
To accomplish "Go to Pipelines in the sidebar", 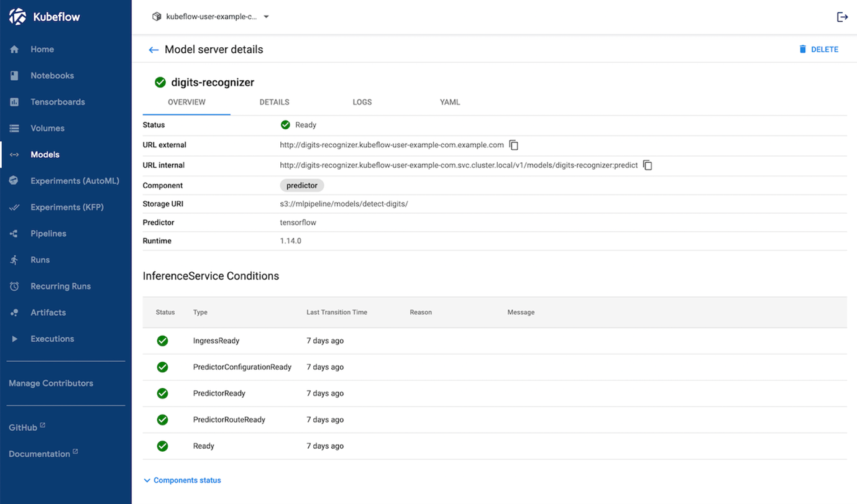I will [x=48, y=234].
